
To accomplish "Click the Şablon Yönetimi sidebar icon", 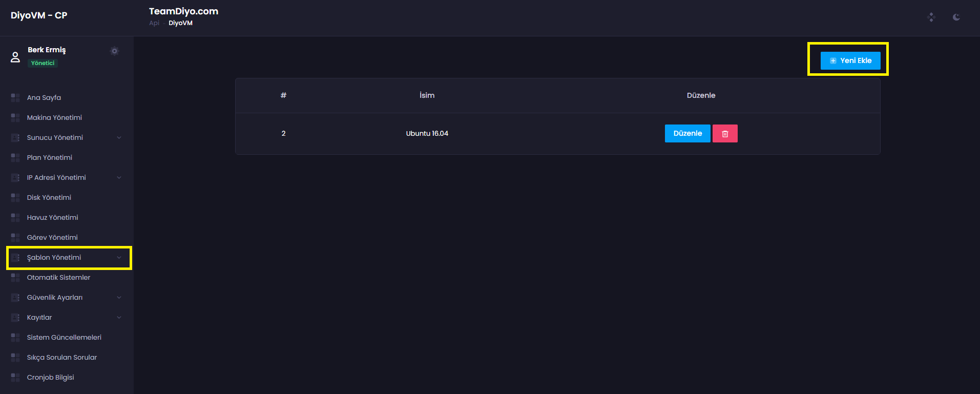I will [x=15, y=257].
